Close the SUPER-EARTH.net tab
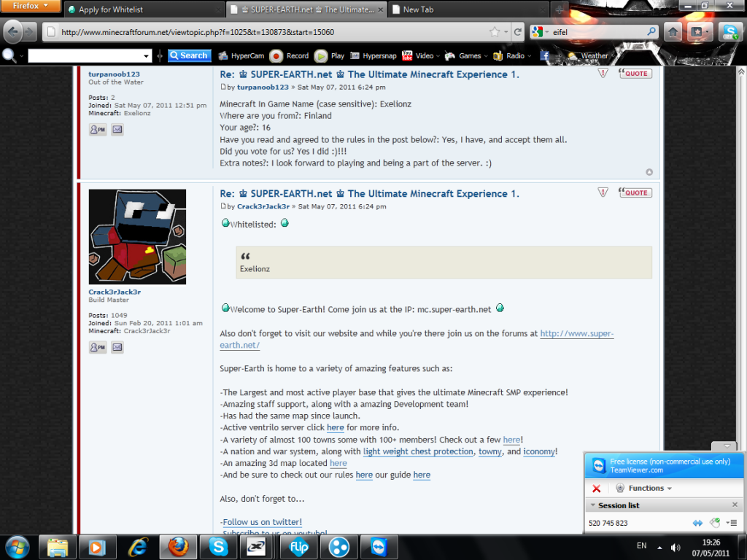747x560 pixels. 381,9
